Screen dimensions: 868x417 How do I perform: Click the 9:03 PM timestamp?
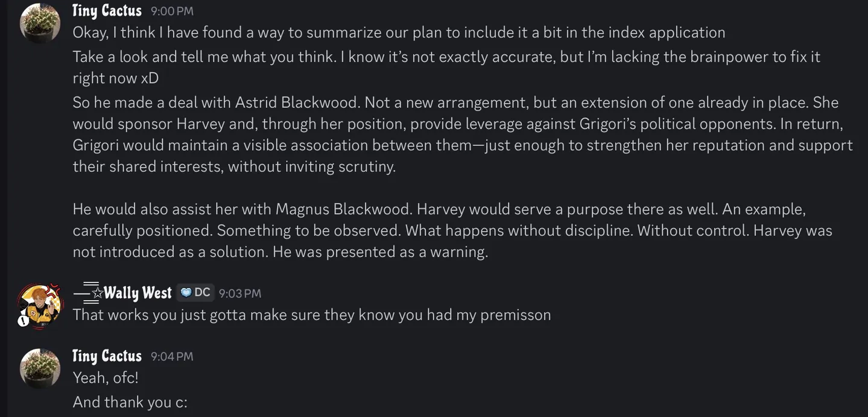point(239,294)
